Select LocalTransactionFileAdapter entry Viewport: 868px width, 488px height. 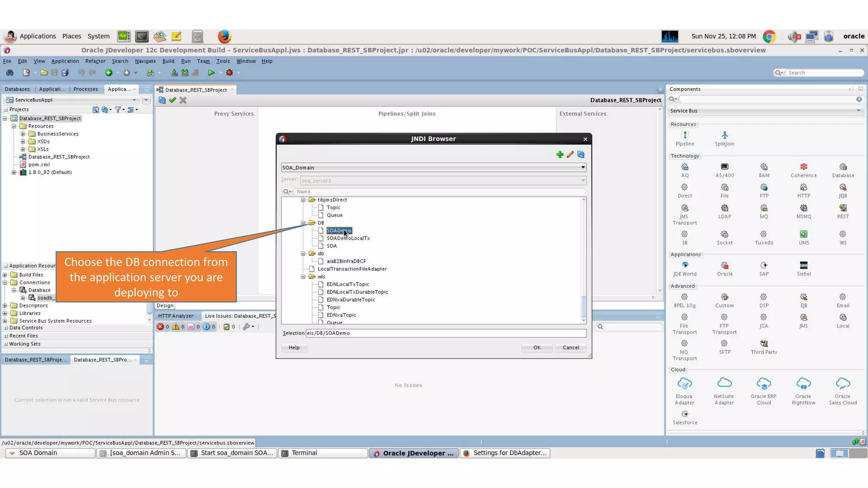352,269
